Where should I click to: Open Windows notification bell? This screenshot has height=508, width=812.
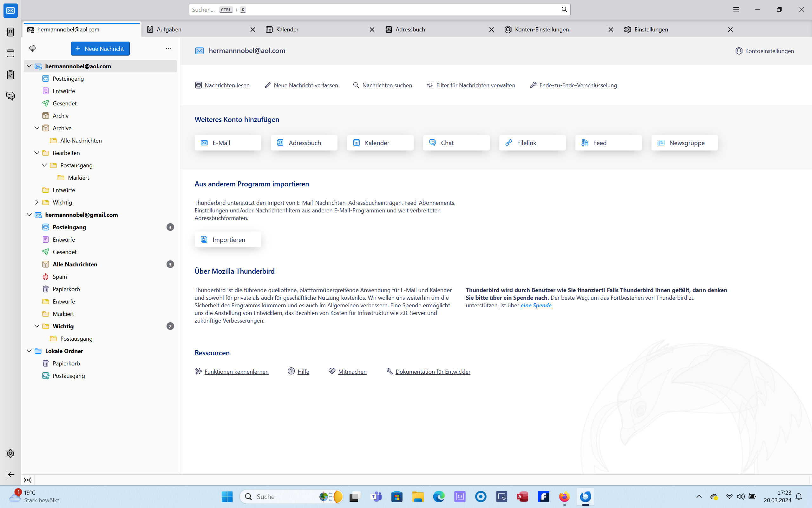(x=799, y=497)
